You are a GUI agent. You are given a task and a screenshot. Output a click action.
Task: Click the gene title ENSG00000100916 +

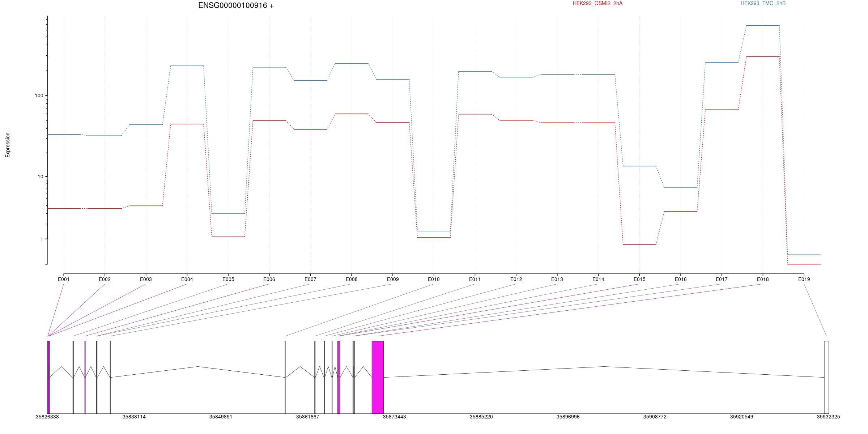point(236,5)
